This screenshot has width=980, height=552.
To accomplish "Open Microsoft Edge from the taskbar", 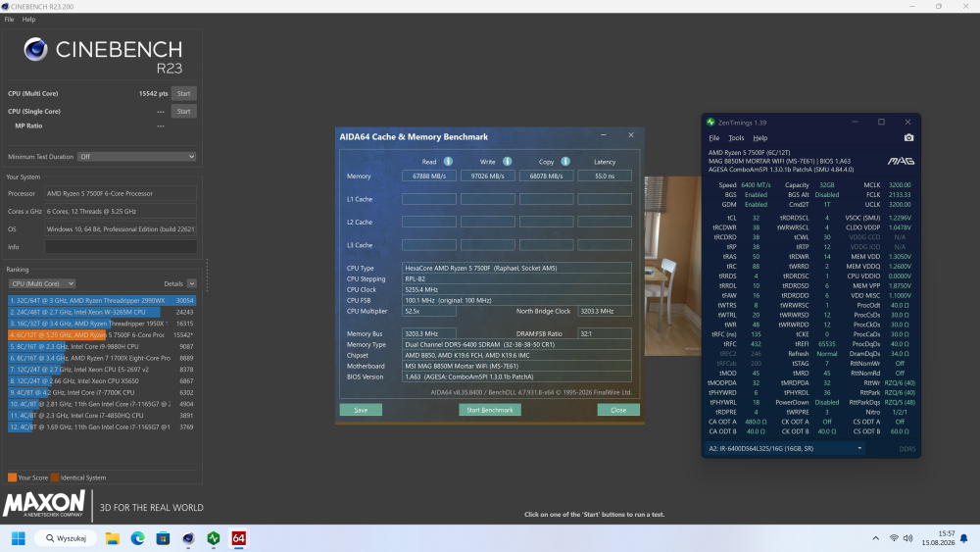I will 137,538.
